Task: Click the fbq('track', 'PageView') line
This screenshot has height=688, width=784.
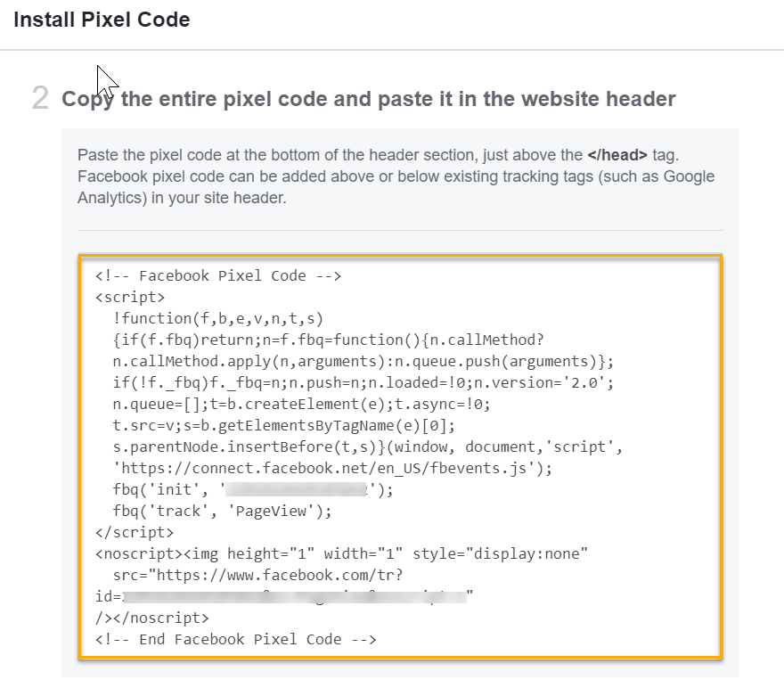Action: coord(222,511)
